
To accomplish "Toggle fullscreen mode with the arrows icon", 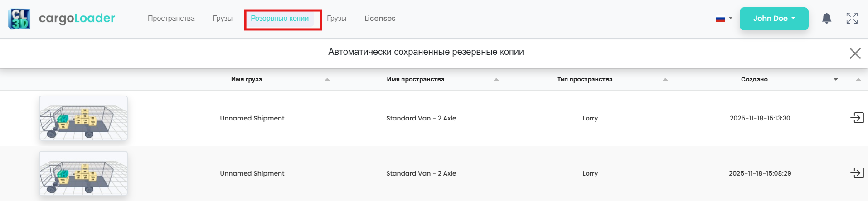I will tap(852, 18).
